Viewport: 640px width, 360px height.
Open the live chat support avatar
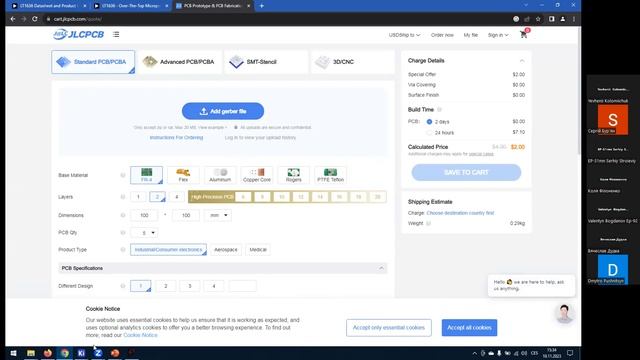click(x=564, y=313)
